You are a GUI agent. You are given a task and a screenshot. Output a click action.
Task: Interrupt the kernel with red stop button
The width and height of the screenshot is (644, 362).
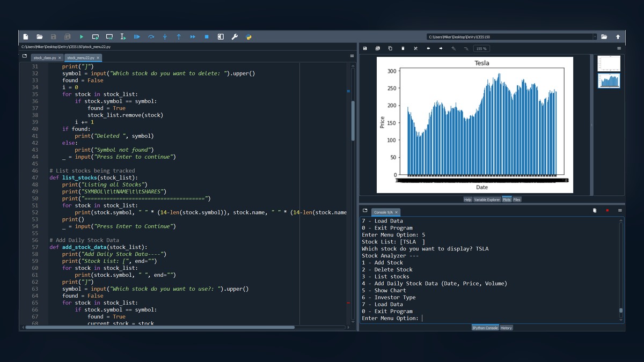(x=608, y=211)
